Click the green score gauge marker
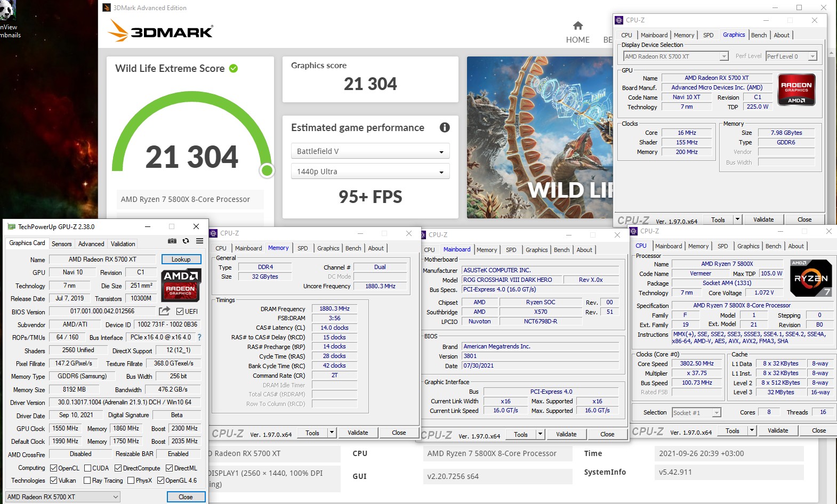This screenshot has height=504, width=837. click(267, 170)
